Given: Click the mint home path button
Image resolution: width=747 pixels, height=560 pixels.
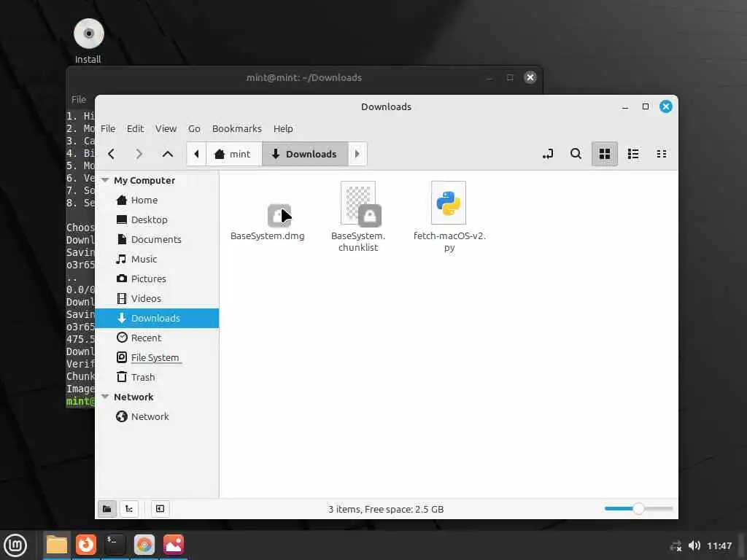Looking at the screenshot, I should coord(233,154).
